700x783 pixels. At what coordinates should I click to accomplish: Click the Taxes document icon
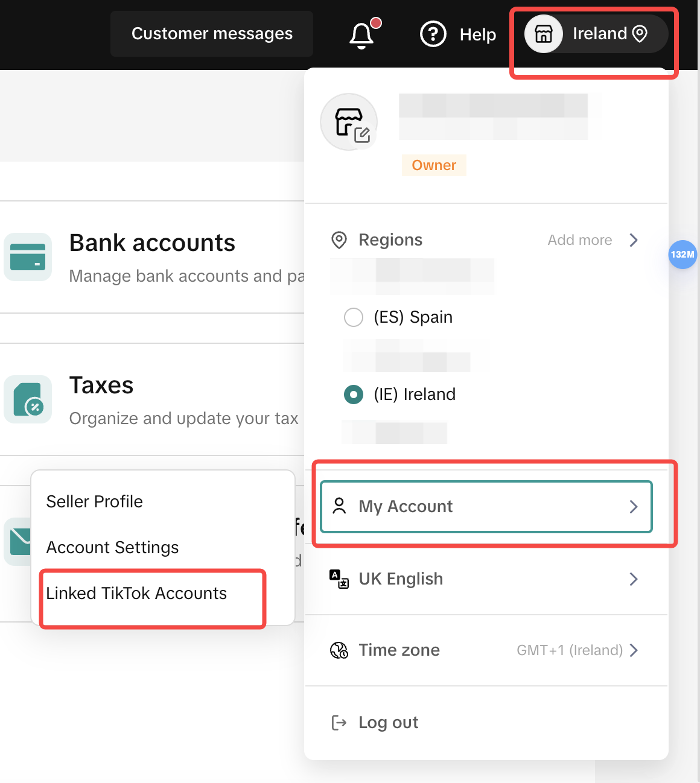pos(28,399)
